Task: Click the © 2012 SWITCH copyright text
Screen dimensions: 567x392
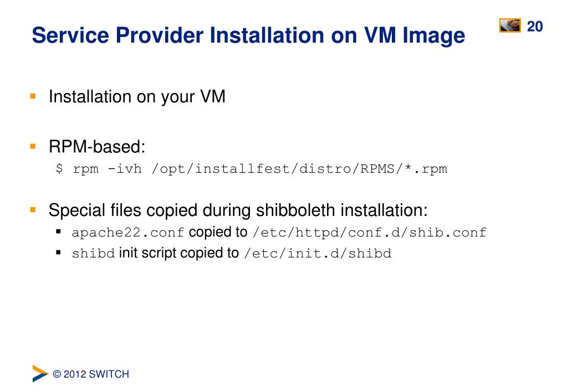Action: [x=91, y=374]
